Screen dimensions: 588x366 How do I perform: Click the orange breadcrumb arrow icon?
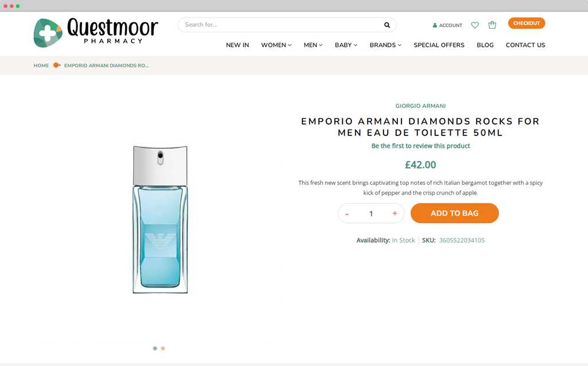tap(57, 65)
